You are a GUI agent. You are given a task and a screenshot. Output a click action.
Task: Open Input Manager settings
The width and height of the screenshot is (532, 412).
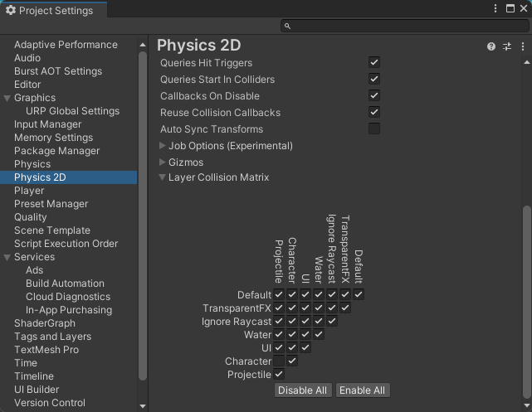[47, 124]
